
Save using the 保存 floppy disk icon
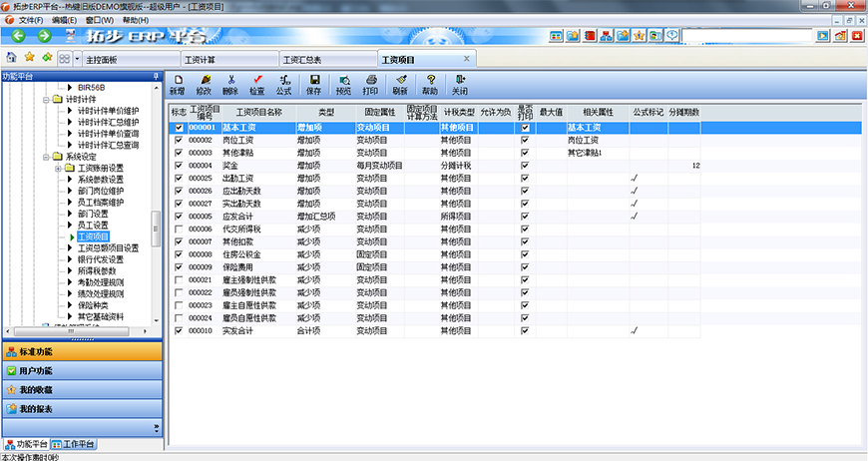tap(315, 84)
